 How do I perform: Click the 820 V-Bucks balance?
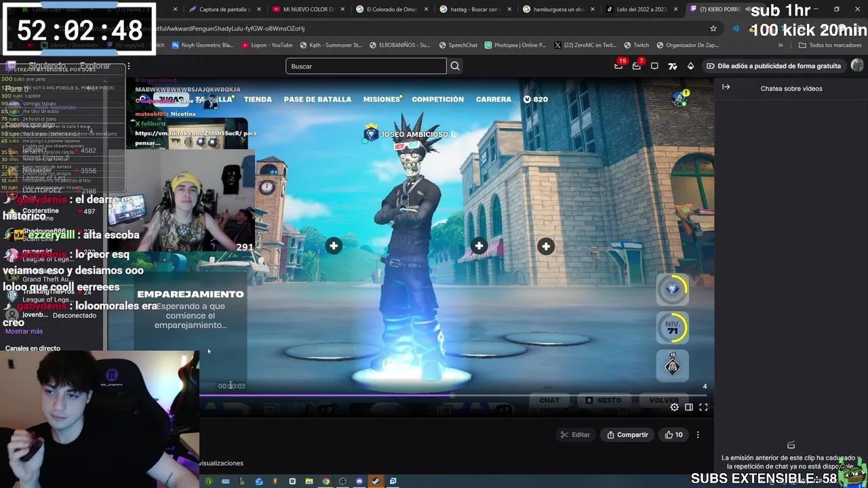point(536,99)
